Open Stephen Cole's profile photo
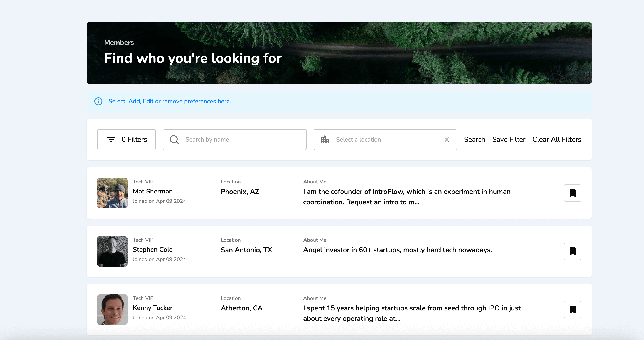Image resolution: width=644 pixels, height=340 pixels. pyautogui.click(x=112, y=251)
